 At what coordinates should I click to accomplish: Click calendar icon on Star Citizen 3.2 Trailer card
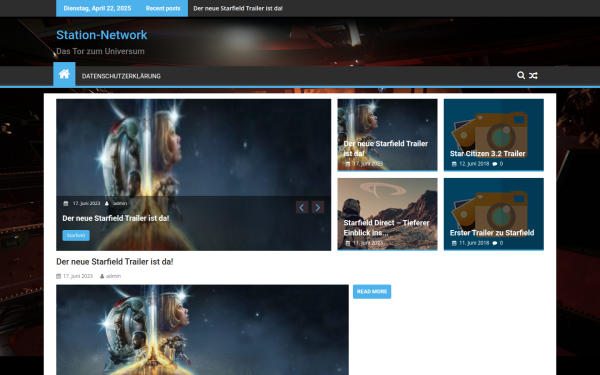454,164
